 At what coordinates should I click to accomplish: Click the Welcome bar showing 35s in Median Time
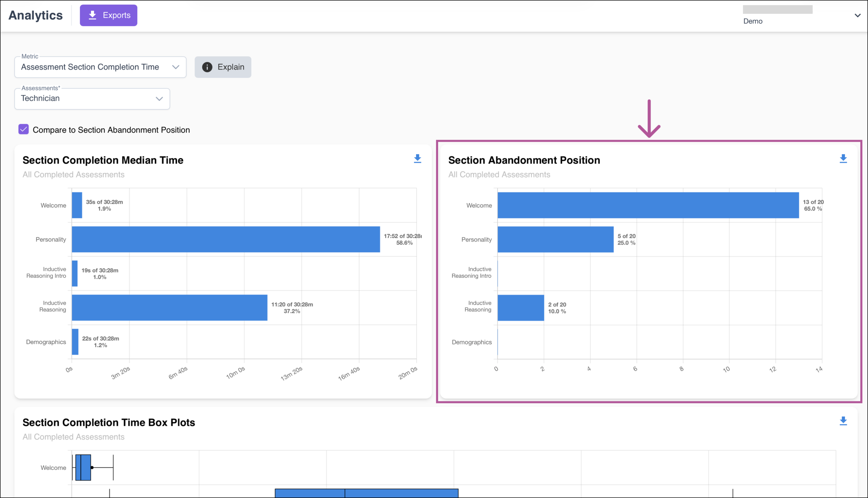pos(77,205)
